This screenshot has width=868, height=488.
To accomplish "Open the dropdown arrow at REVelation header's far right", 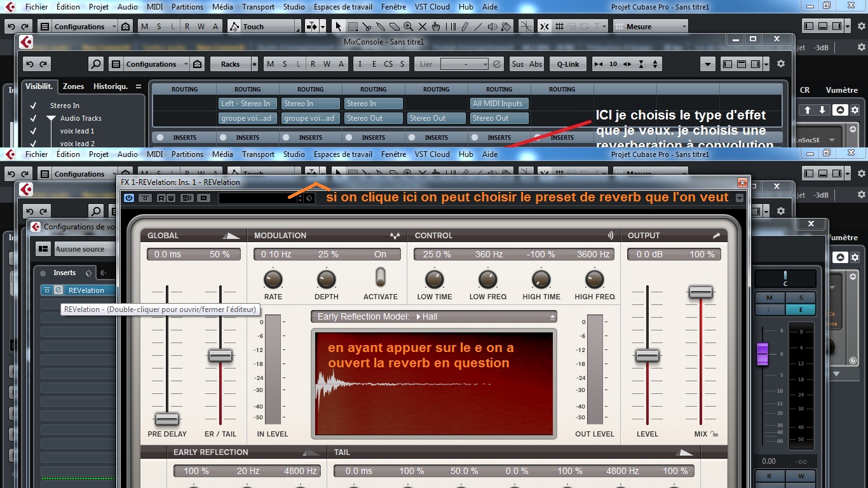I will (740, 198).
